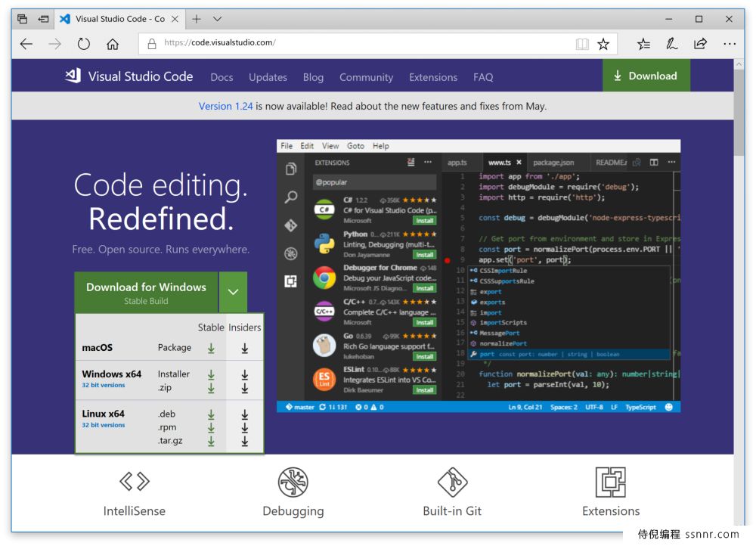Download macOS Stable package
Viewport: 756px width, 546px height.
pyautogui.click(x=211, y=348)
